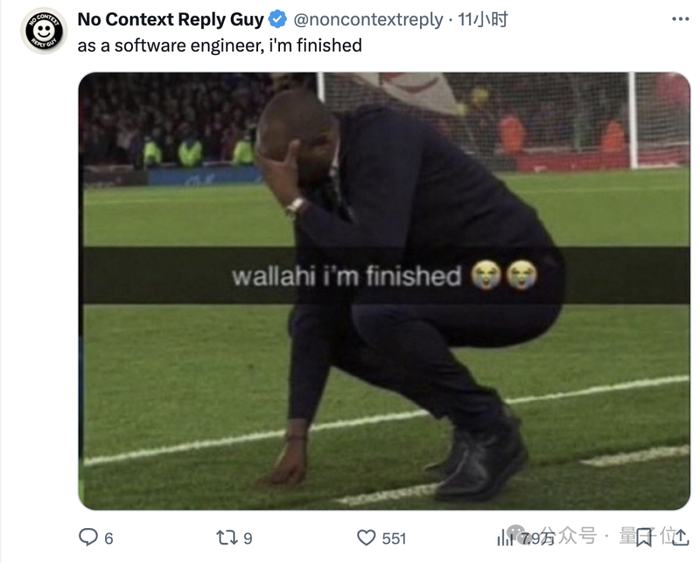Screen dimensions: 700x563
Task: Click the 7.9万 view count
Action: (537, 538)
